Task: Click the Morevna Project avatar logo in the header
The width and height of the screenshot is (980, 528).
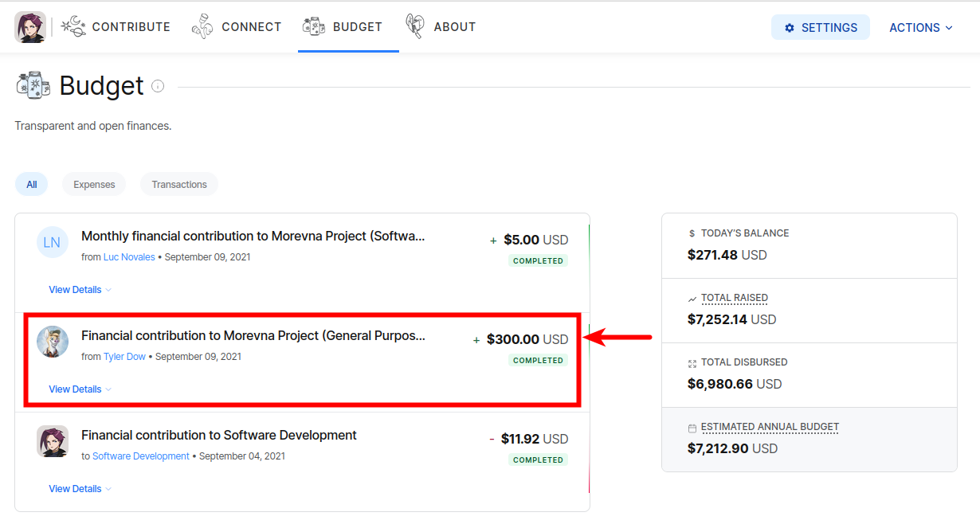Action: [x=30, y=27]
